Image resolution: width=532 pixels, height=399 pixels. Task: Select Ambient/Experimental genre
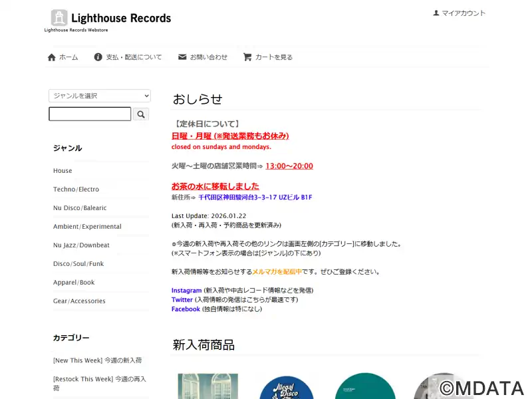tap(87, 227)
